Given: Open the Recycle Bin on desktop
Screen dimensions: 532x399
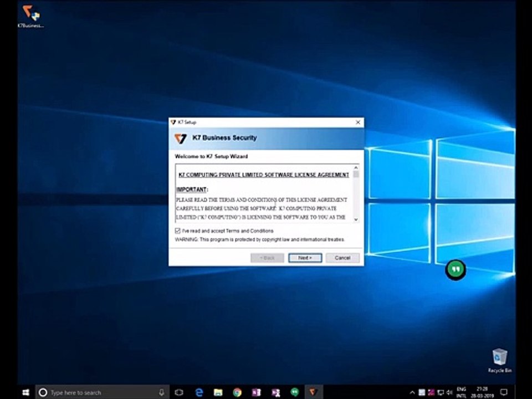Looking at the screenshot, I should coord(499,361).
